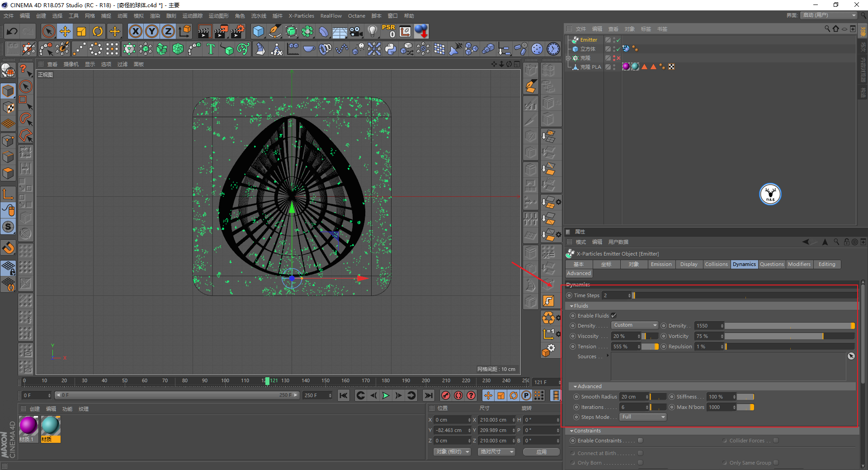This screenshot has height=470, width=868.
Task: Open the 绝对尺寸 size mode dropdown
Action: pyautogui.click(x=496, y=452)
